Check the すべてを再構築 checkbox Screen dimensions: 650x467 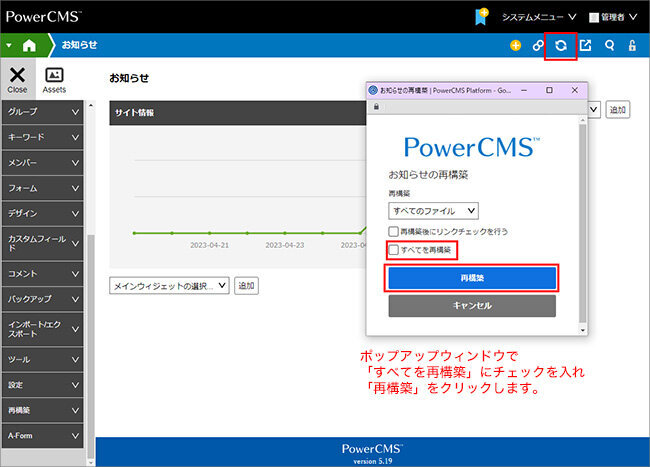click(393, 250)
